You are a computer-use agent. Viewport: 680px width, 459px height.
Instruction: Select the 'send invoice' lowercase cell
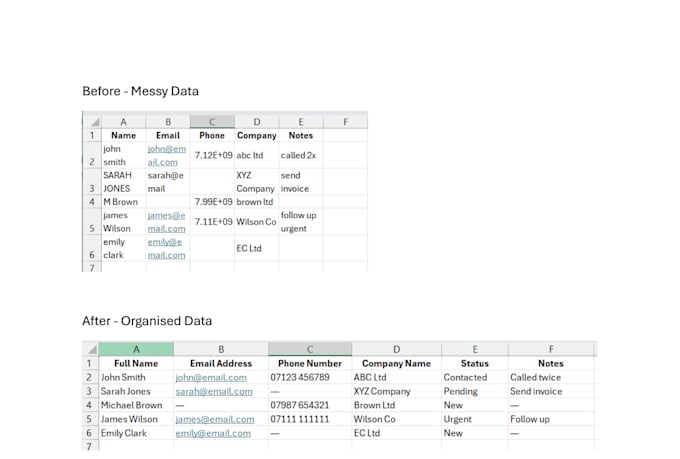(x=301, y=182)
